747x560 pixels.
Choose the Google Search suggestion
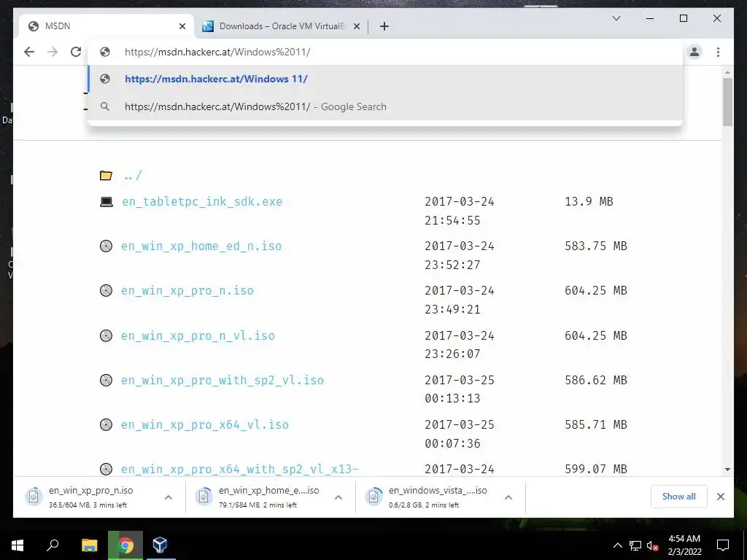pos(385,106)
